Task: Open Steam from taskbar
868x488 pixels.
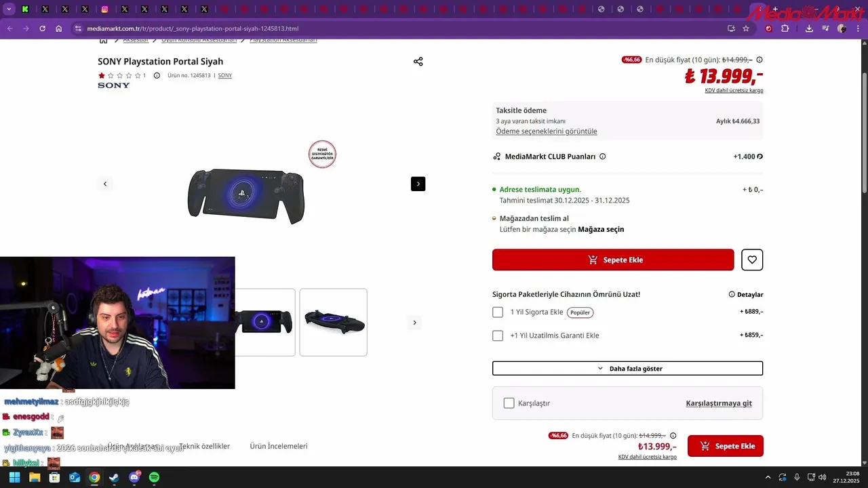Action: tap(114, 477)
